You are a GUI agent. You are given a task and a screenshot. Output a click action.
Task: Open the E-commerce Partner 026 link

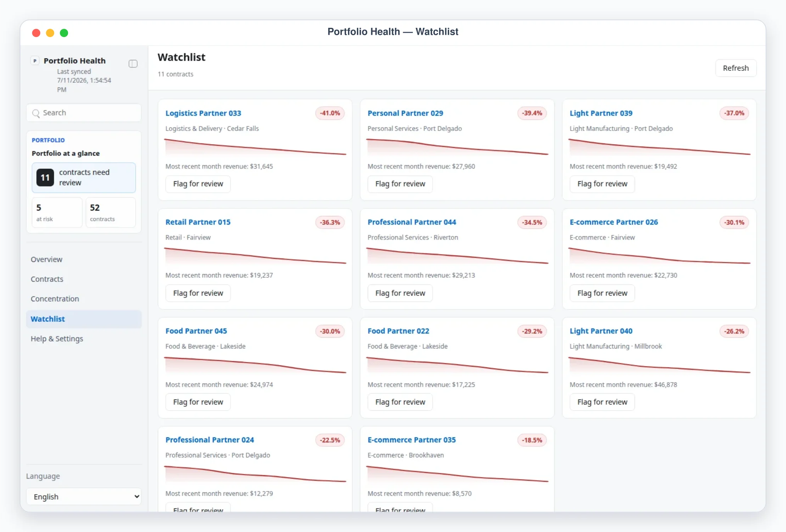tap(613, 222)
